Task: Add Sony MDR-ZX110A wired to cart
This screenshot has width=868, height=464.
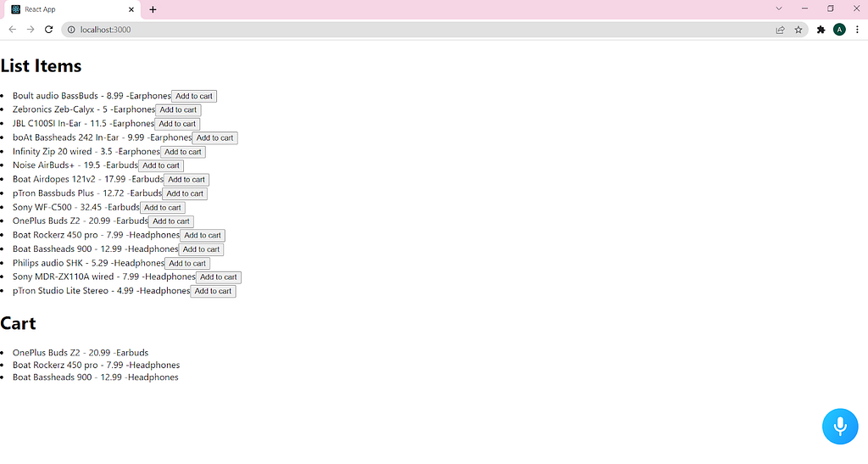Action: [x=218, y=277]
